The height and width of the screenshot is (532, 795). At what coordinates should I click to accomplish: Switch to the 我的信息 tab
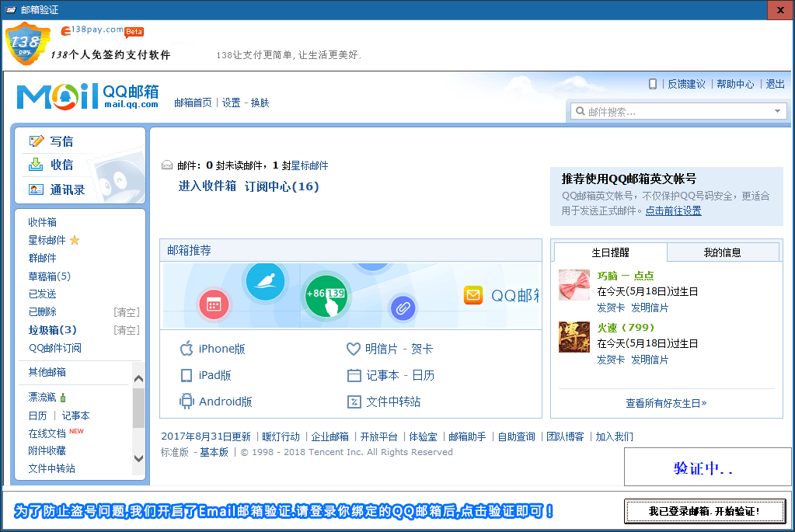pyautogui.click(x=722, y=252)
